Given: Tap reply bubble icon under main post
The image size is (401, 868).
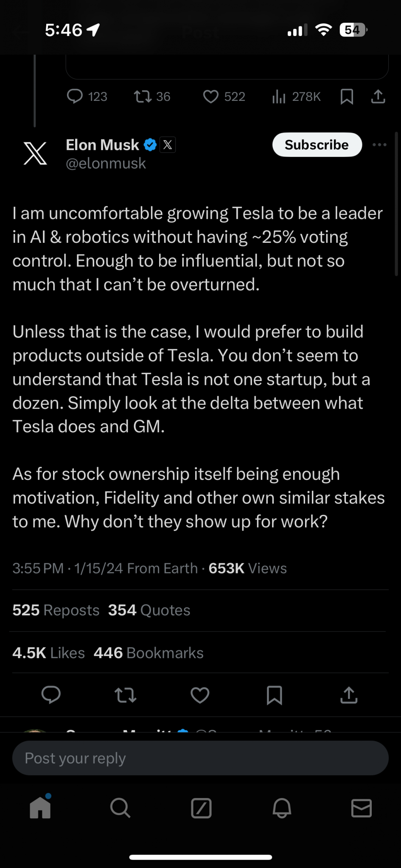Looking at the screenshot, I should point(51,695).
